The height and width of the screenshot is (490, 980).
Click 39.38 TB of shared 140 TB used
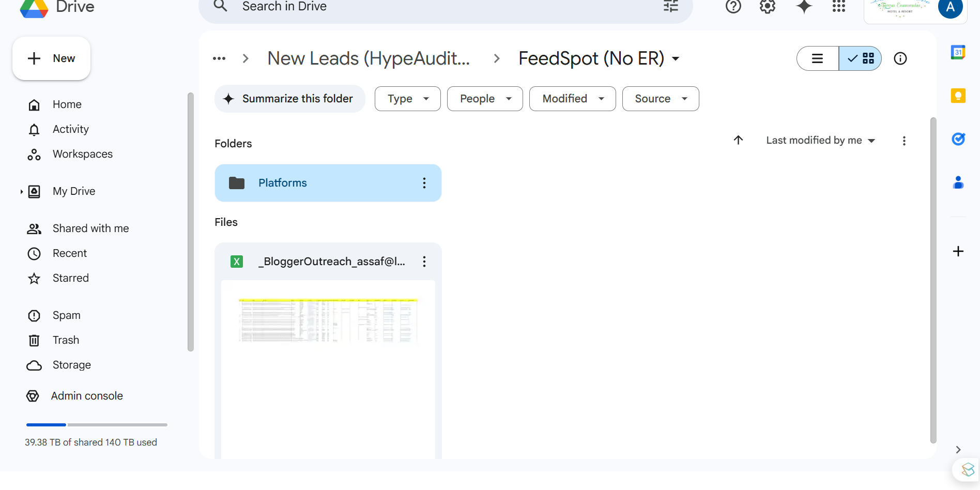click(91, 442)
